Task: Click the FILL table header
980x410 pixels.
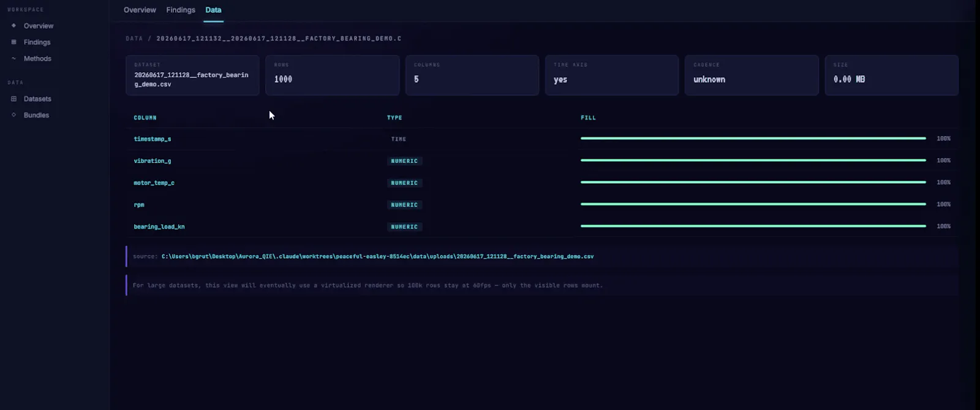Action: pyautogui.click(x=588, y=118)
